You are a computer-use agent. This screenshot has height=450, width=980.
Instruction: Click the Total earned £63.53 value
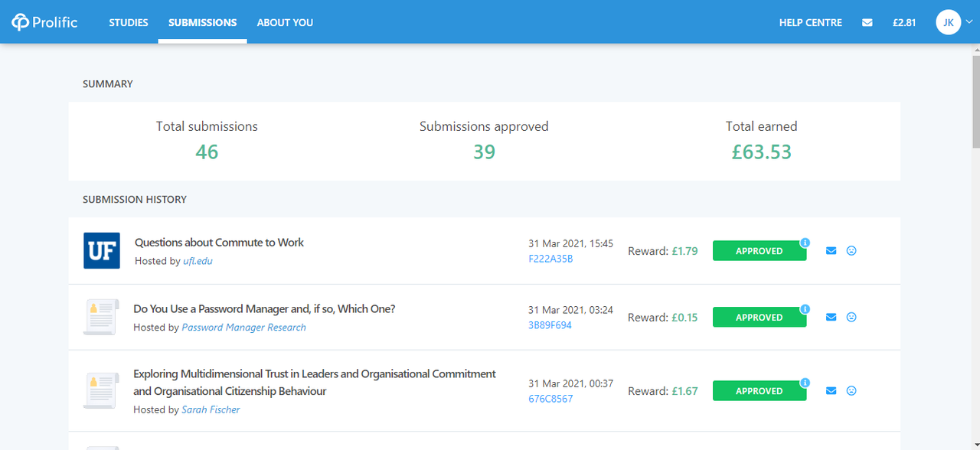point(762,152)
